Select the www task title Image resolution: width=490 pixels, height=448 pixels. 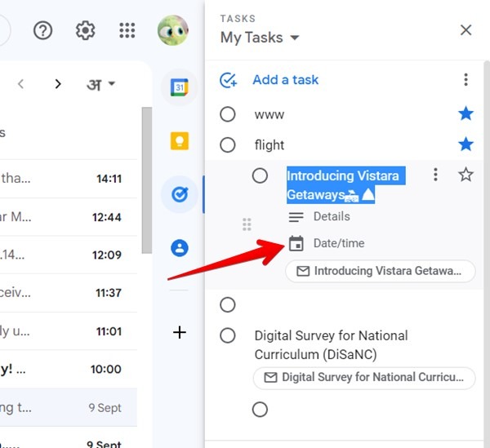click(x=269, y=115)
